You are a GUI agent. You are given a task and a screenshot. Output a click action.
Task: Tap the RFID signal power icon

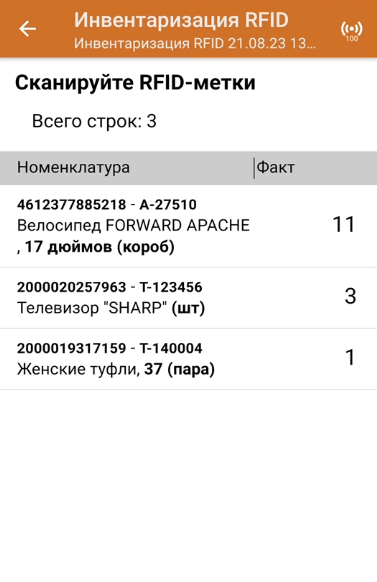[351, 31]
